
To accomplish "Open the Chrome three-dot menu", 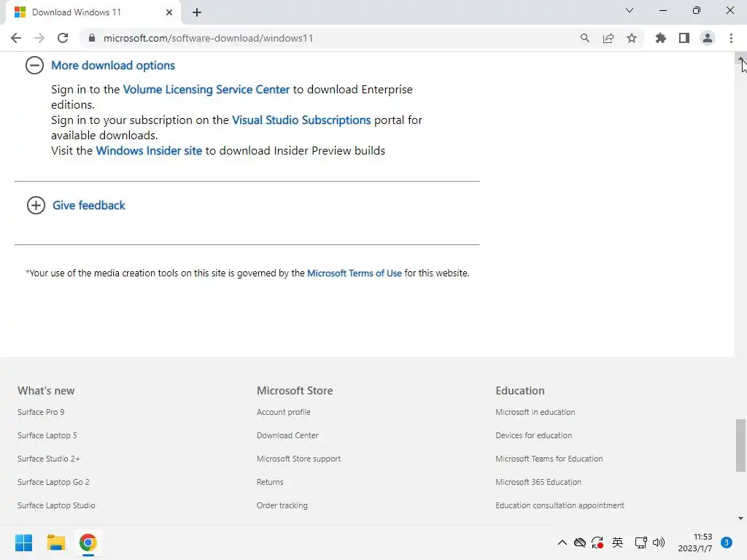I will click(x=731, y=38).
